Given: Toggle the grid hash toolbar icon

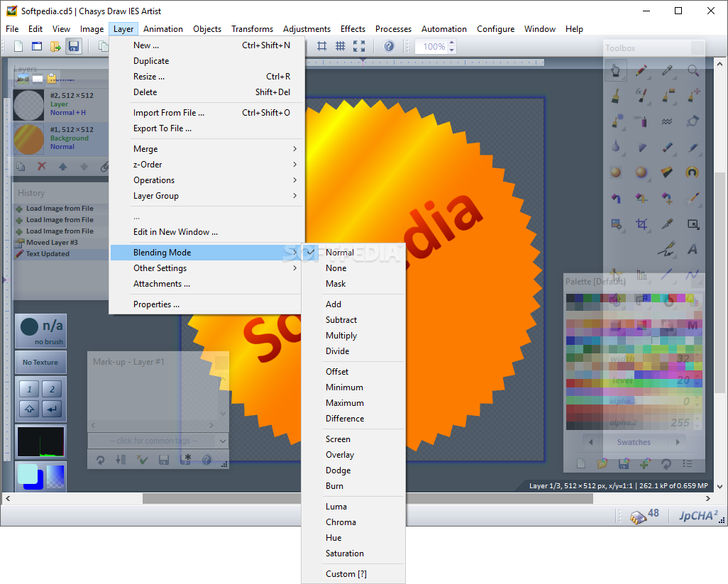Looking at the screenshot, I should click(x=341, y=46).
